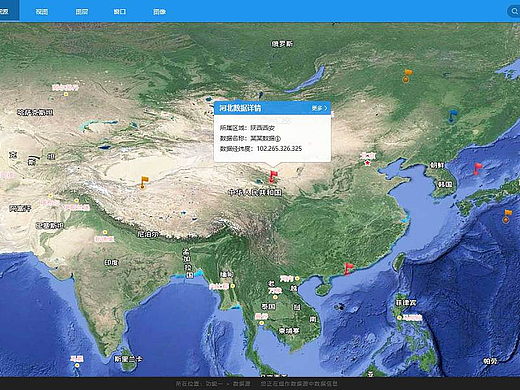Open the 图像 menu
This screenshot has height=390, width=520.
[159, 12]
